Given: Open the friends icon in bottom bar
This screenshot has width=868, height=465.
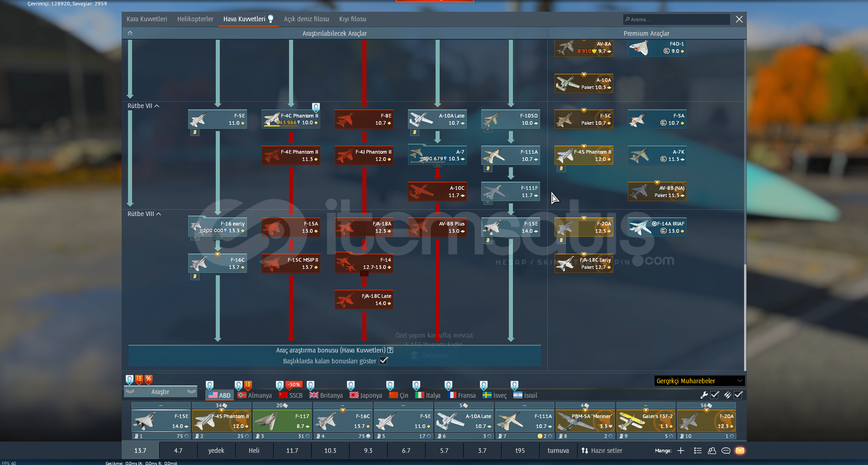Looking at the screenshot, I should [712, 451].
